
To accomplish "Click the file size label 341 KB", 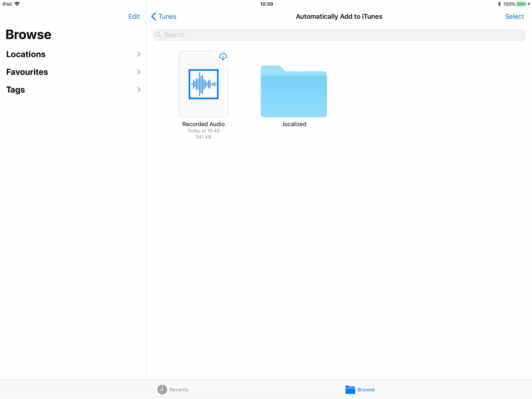I will (203, 137).
